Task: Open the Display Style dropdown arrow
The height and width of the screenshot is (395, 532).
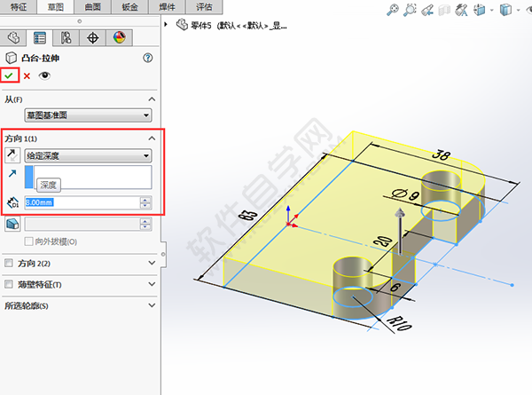Action: [x=518, y=11]
